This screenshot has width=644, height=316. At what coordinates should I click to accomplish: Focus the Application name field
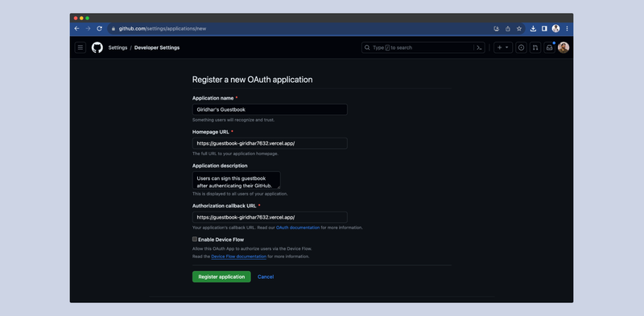270,109
